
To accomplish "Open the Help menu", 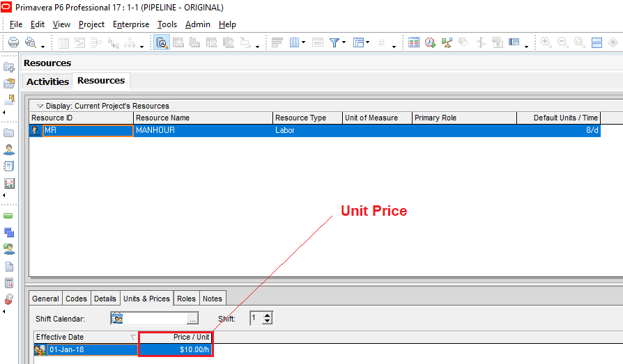I will tap(227, 24).
